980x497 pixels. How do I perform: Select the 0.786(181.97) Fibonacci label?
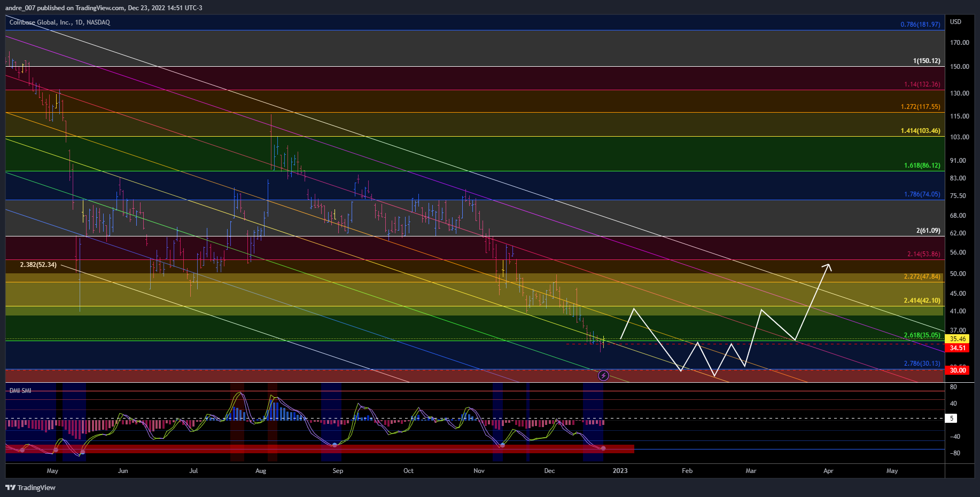[920, 25]
